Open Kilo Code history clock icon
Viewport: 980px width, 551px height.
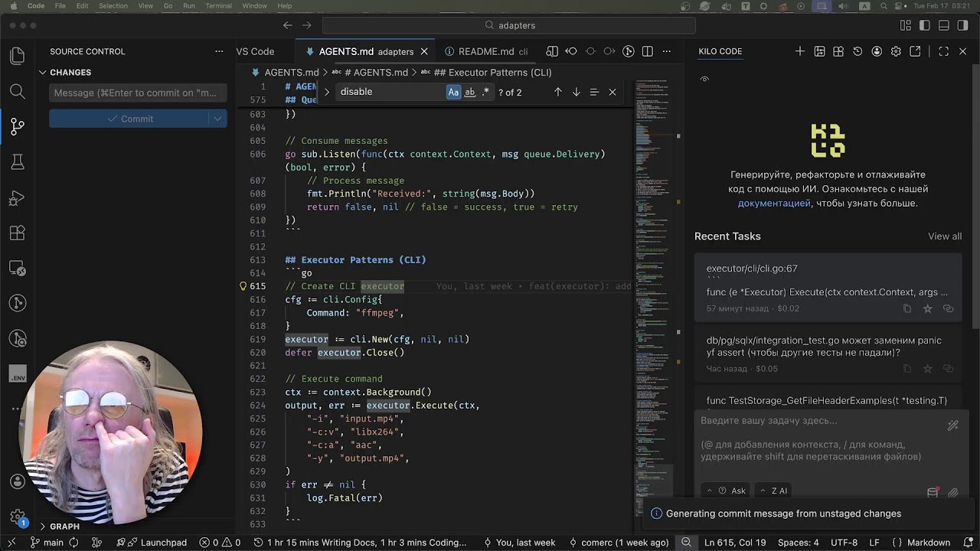857,51
